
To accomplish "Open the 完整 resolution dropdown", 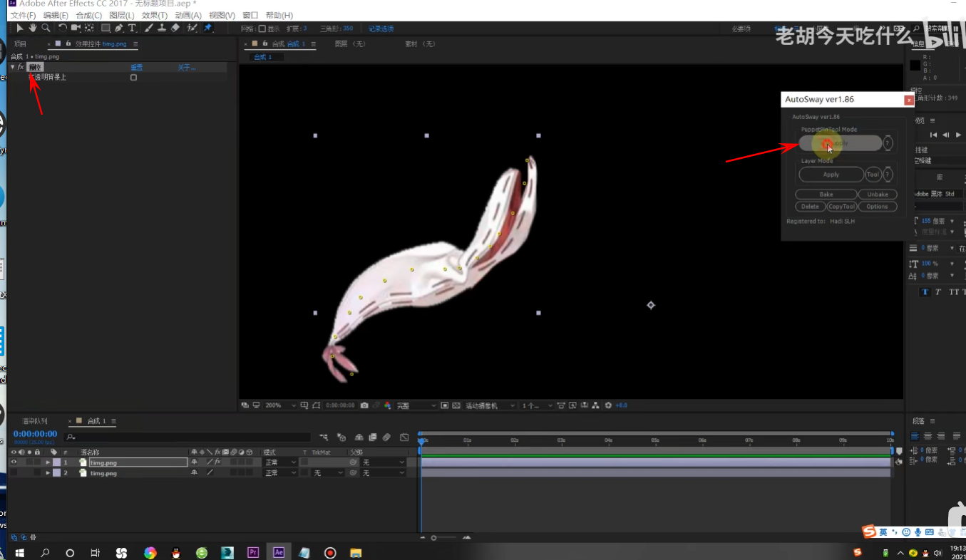I will (x=416, y=405).
